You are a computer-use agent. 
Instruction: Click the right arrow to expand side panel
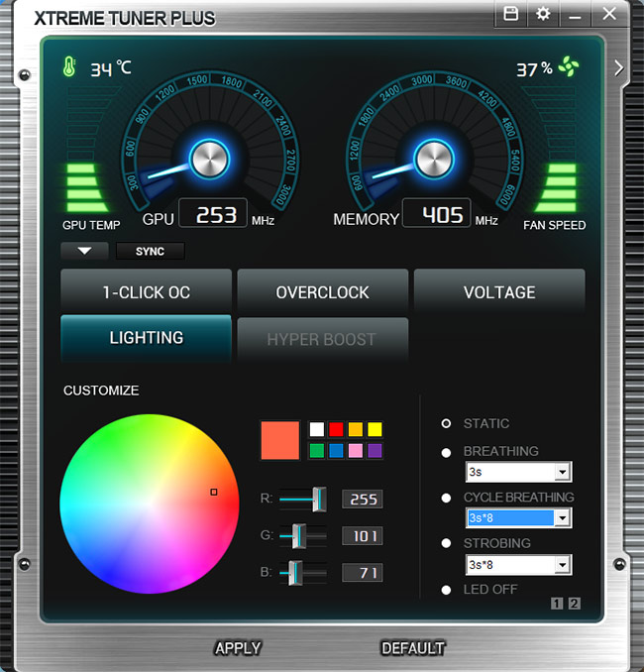click(619, 67)
